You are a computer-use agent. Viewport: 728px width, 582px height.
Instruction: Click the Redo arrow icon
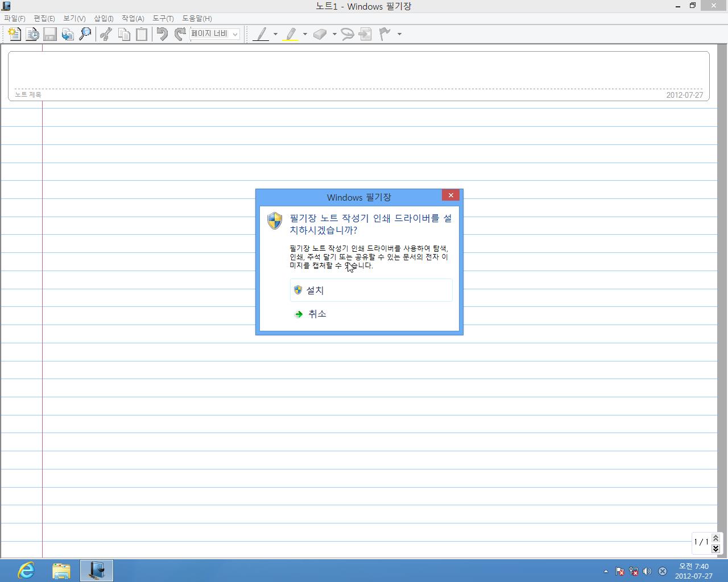pos(180,34)
